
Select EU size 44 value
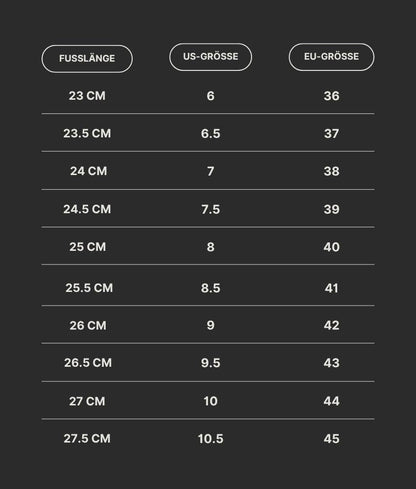331,401
